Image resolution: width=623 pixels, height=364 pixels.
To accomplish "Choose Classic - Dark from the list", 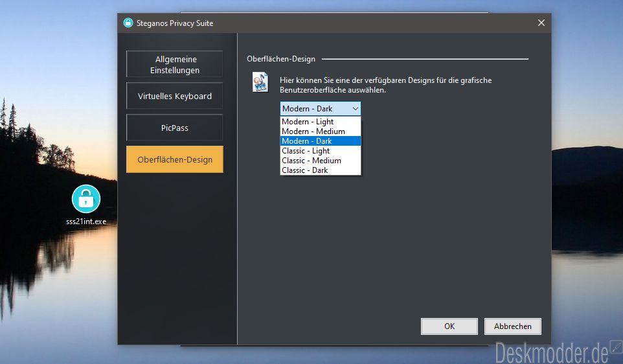I will (x=320, y=170).
